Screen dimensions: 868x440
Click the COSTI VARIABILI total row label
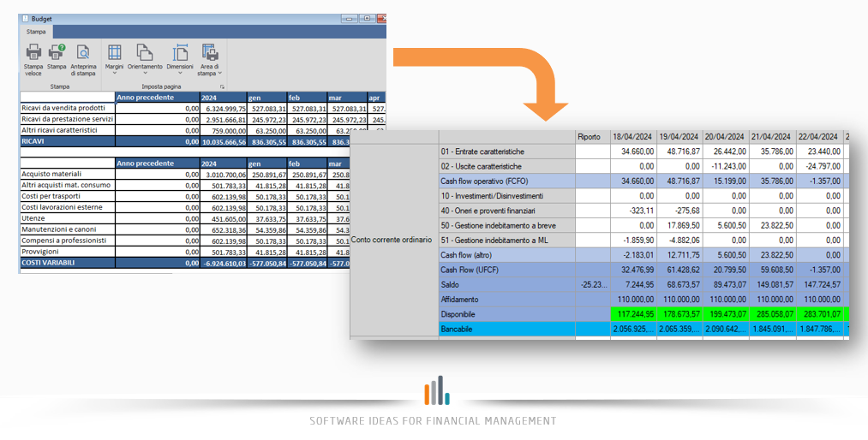pyautogui.click(x=68, y=263)
